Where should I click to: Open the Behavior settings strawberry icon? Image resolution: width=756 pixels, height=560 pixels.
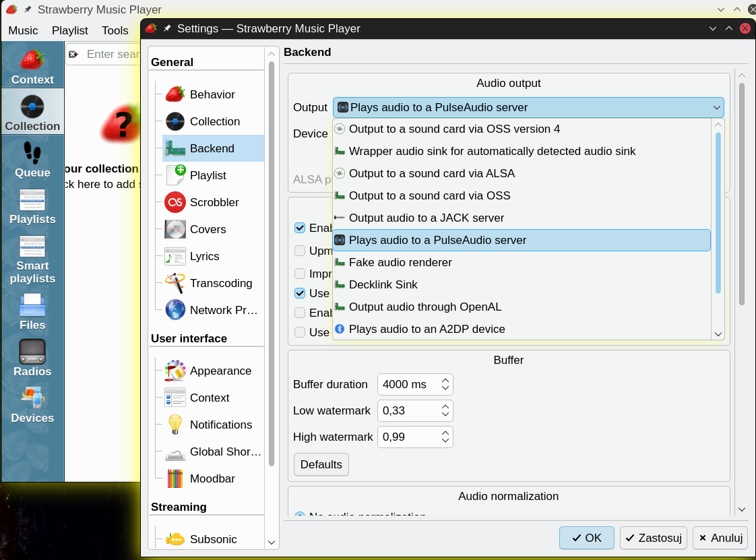coord(175,94)
